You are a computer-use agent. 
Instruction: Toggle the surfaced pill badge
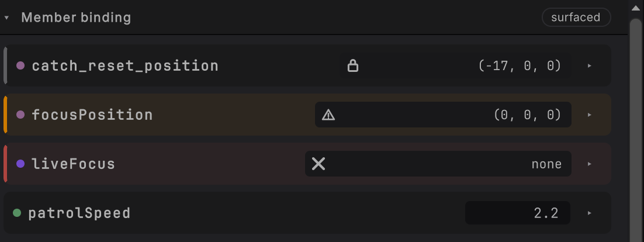(576, 18)
